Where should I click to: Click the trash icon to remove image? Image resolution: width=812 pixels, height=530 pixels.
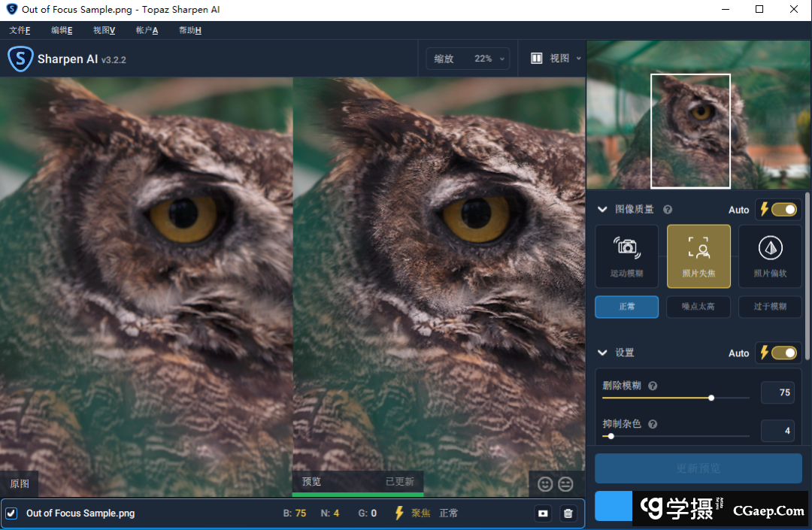pyautogui.click(x=568, y=513)
